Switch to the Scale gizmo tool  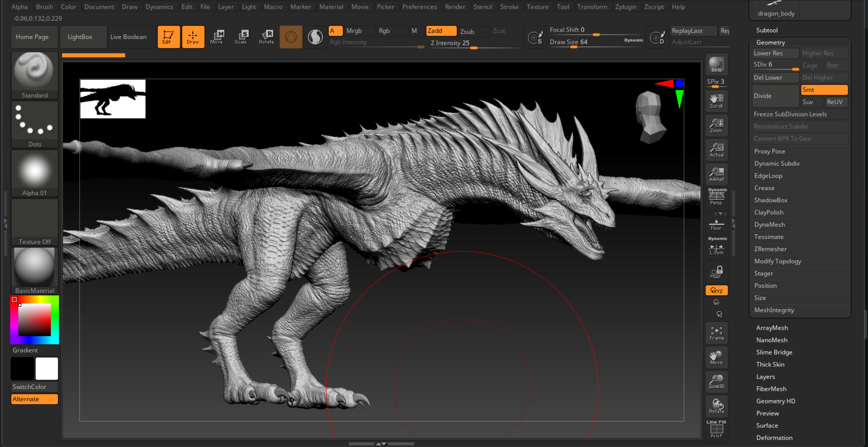pos(241,37)
